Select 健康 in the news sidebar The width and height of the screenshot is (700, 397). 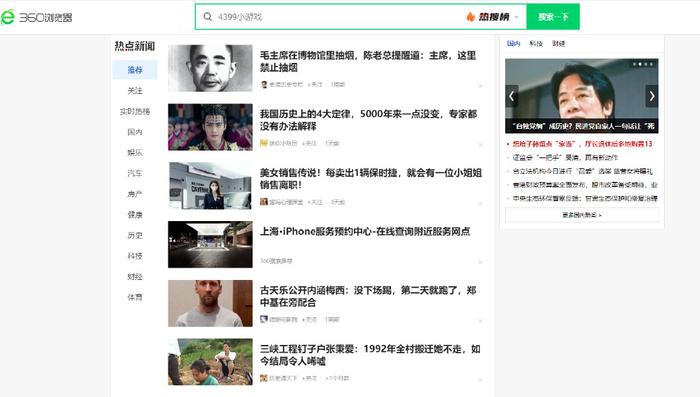coord(135,214)
